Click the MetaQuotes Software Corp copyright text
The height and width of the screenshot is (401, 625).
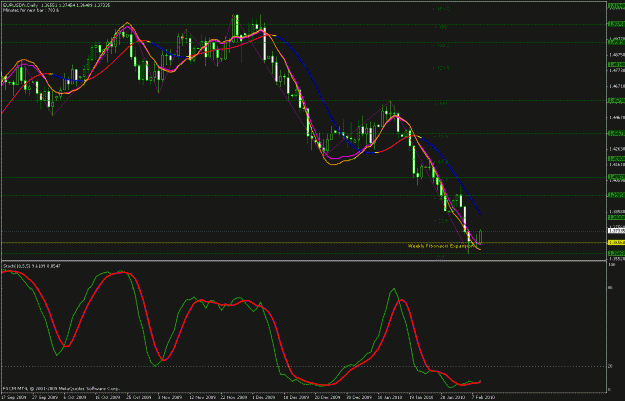(x=61, y=388)
